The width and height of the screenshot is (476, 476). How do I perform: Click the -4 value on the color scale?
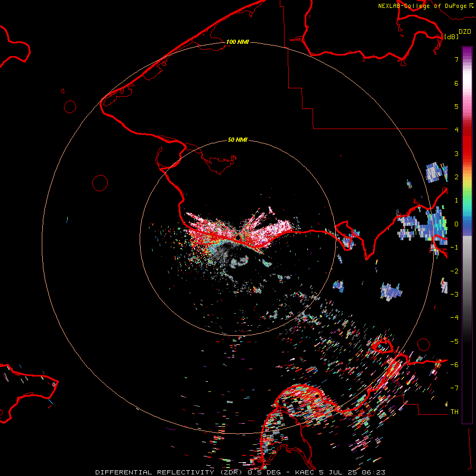(454, 318)
